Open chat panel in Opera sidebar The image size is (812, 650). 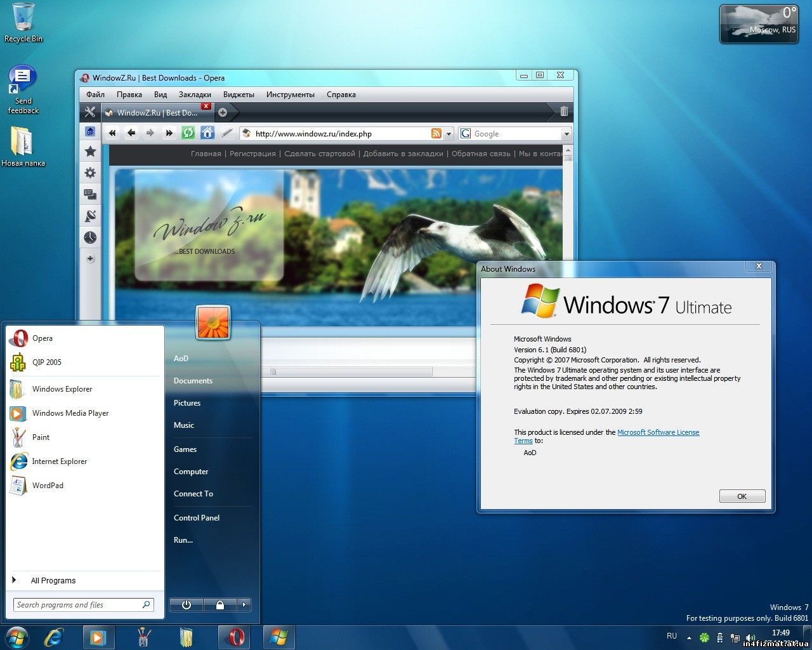click(90, 194)
